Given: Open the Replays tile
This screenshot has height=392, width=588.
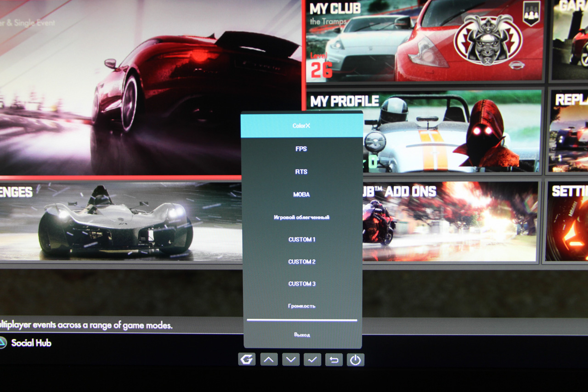Looking at the screenshot, I should click(569, 131).
